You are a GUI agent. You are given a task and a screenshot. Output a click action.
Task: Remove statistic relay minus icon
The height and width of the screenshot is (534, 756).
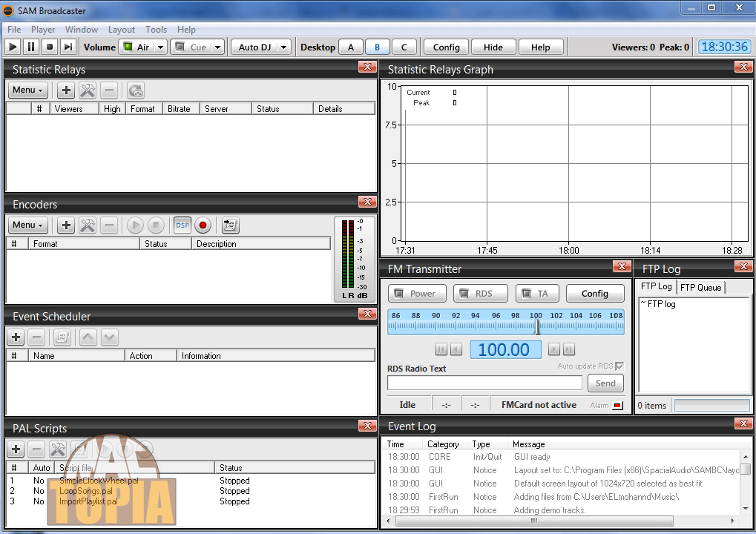(x=110, y=90)
